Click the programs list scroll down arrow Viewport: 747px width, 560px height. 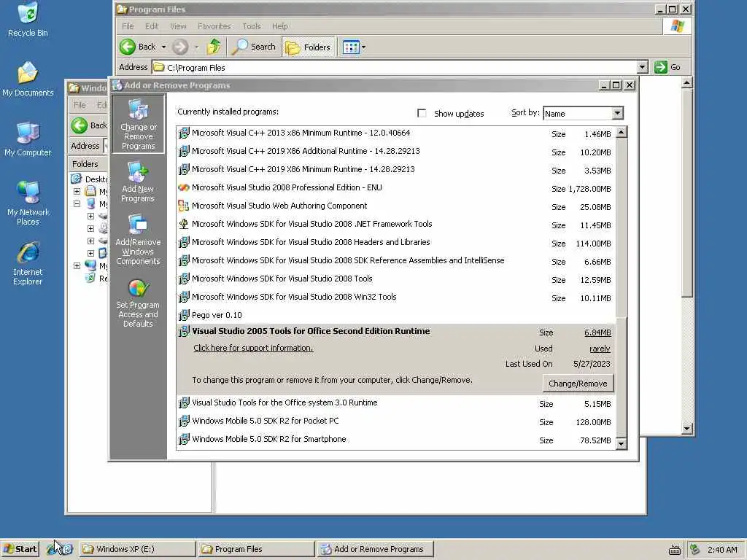pos(622,444)
